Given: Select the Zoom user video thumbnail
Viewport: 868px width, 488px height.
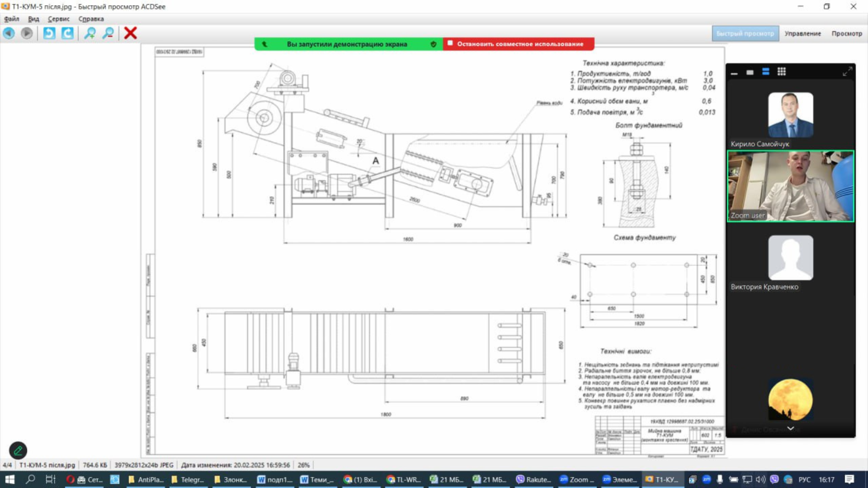Looking at the screenshot, I should tap(790, 186).
